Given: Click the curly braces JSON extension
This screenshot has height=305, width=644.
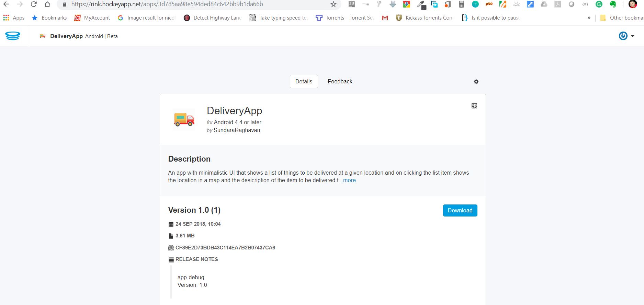Looking at the screenshot, I should [x=585, y=4].
